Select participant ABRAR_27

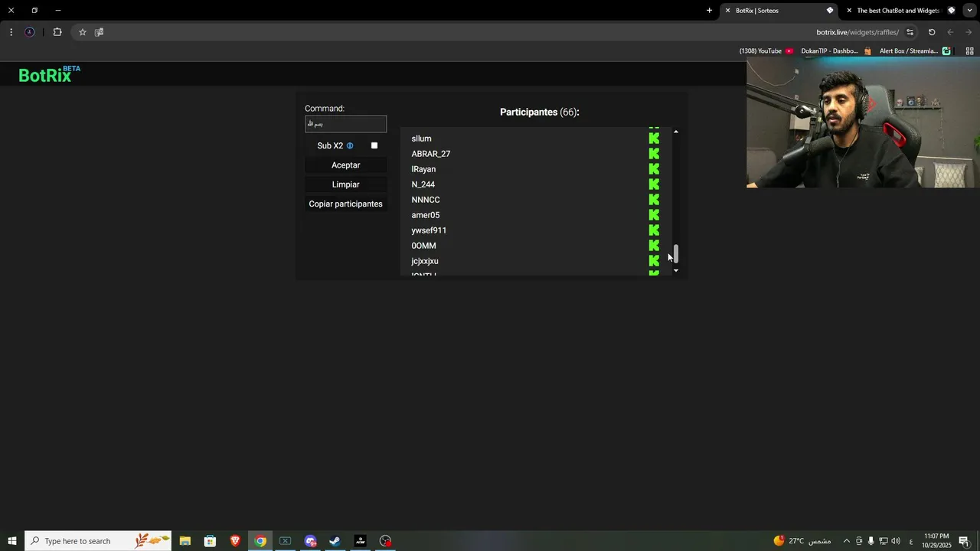[x=430, y=154]
